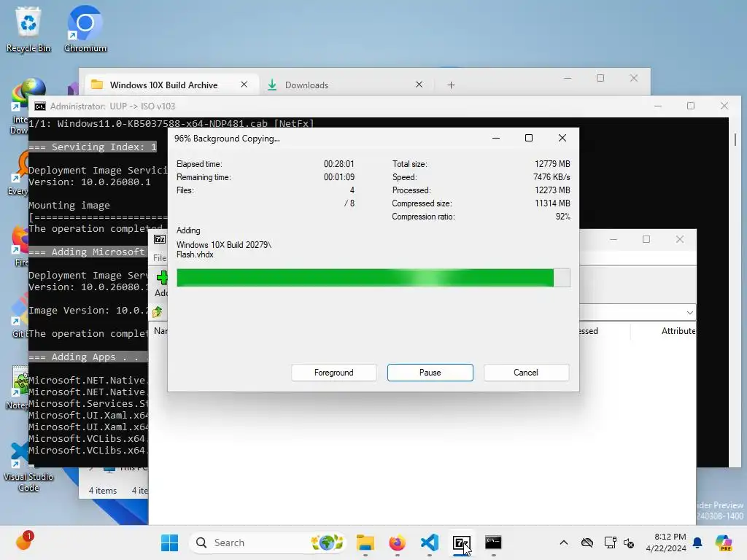The image size is (747, 560).
Task: Click the command prompt scrollbar thumb
Action: coord(735,139)
